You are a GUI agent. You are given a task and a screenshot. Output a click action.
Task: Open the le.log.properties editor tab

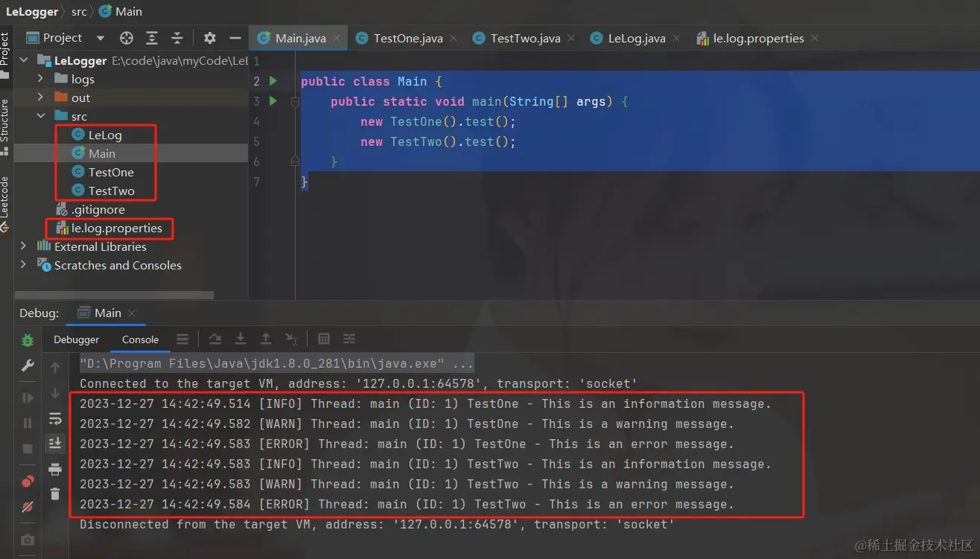coord(758,38)
